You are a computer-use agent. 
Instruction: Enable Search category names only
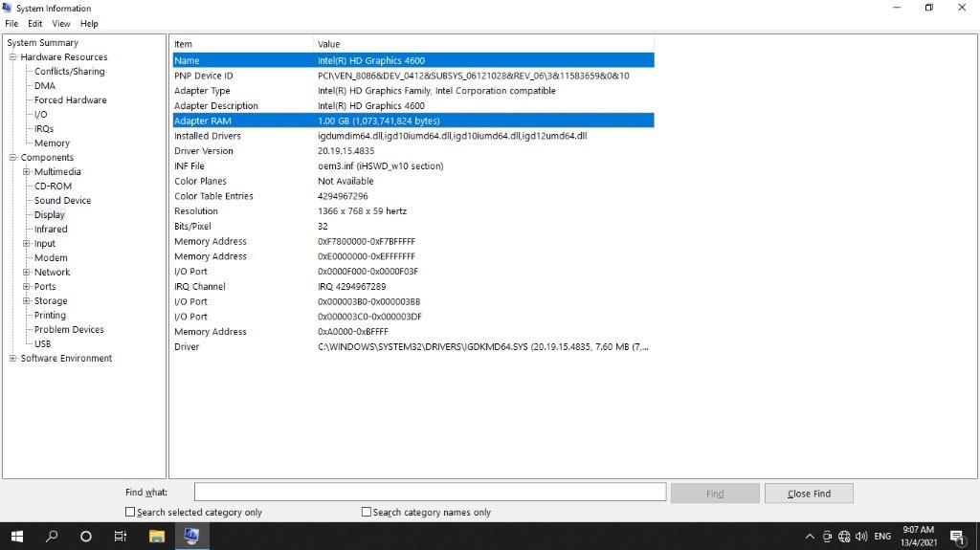tap(367, 512)
